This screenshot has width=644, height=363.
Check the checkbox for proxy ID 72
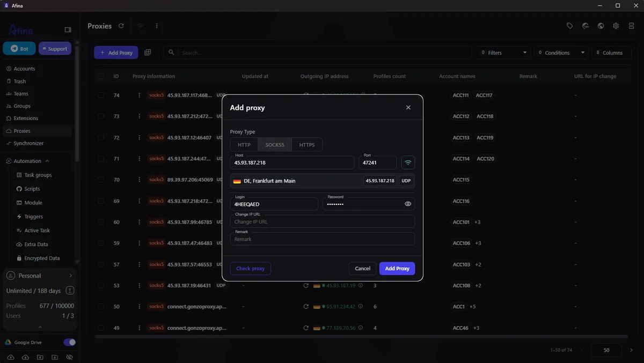pos(101,137)
